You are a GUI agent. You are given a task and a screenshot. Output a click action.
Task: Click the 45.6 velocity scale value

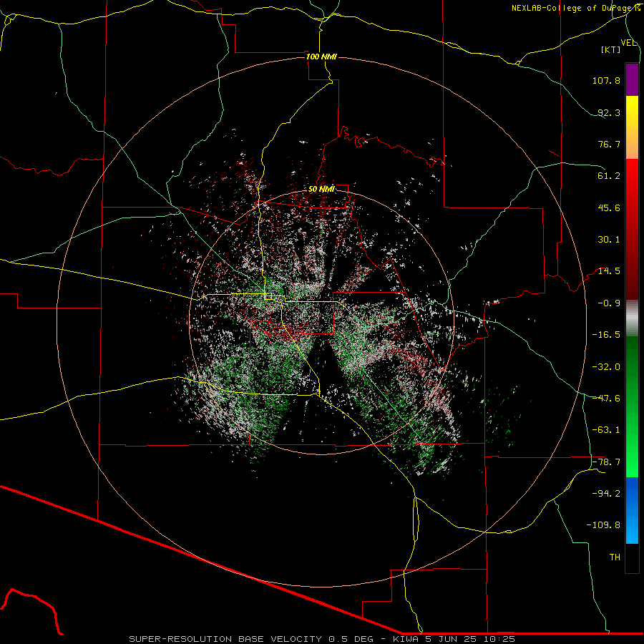coord(609,208)
